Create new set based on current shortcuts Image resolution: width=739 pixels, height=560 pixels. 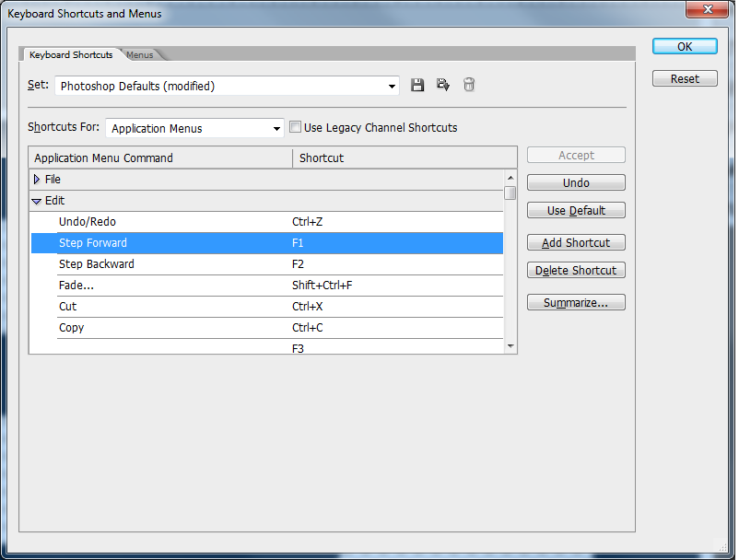tap(442, 85)
